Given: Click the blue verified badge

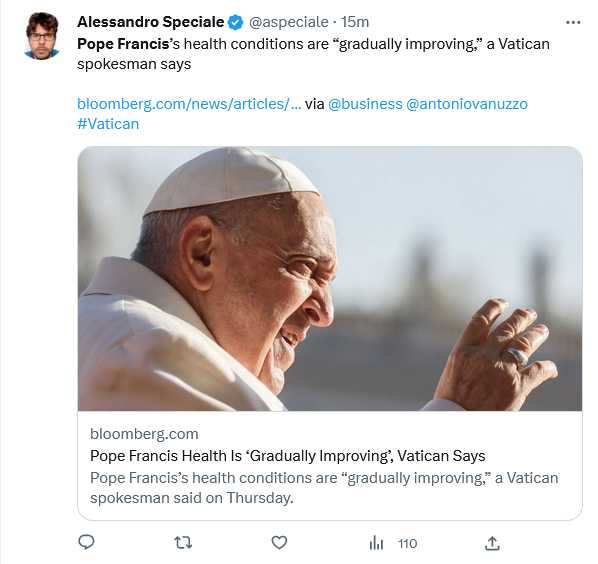Looking at the screenshot, I should [x=236, y=22].
